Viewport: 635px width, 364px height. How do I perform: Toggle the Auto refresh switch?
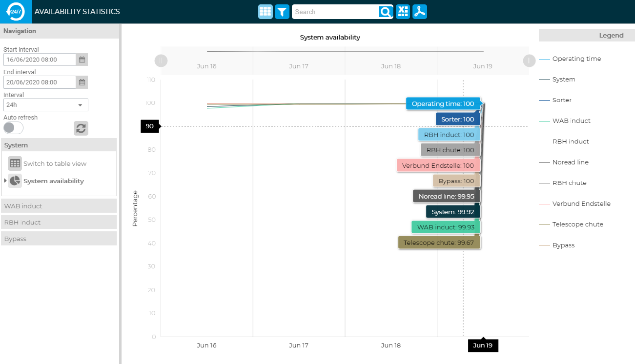[x=13, y=128]
